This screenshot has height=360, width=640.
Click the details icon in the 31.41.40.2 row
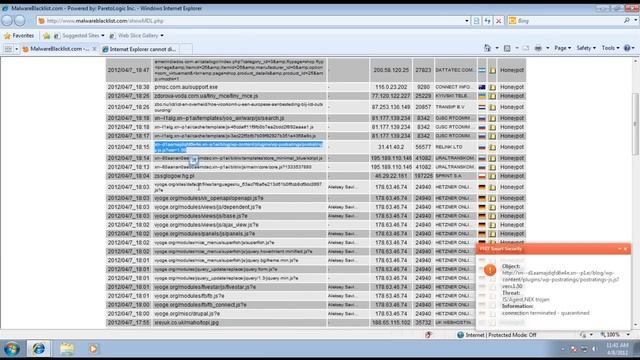pyautogui.click(x=492, y=147)
